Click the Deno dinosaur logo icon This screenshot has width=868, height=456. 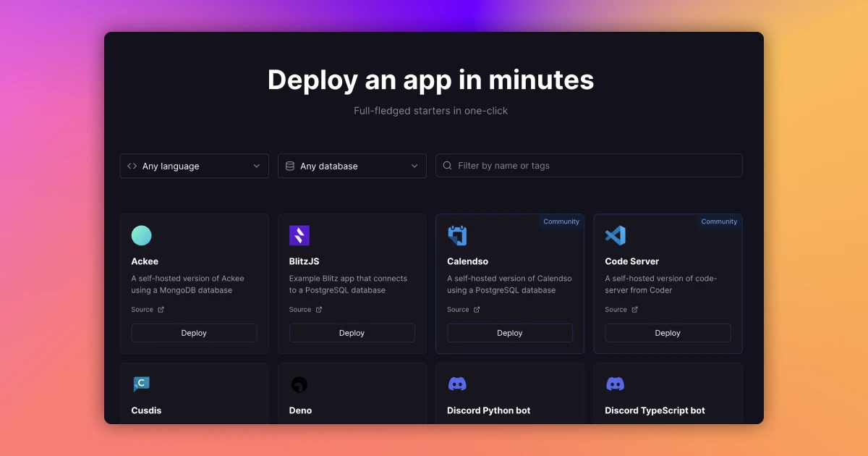[x=299, y=384]
